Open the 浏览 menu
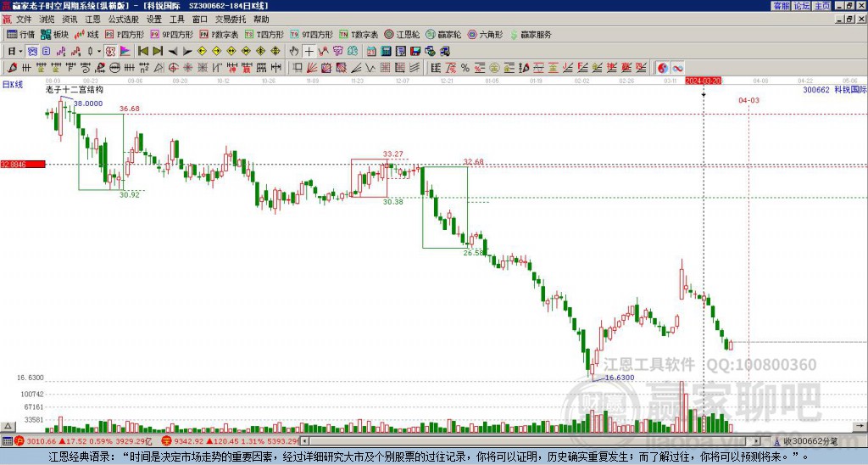The image size is (868, 465). (47, 20)
